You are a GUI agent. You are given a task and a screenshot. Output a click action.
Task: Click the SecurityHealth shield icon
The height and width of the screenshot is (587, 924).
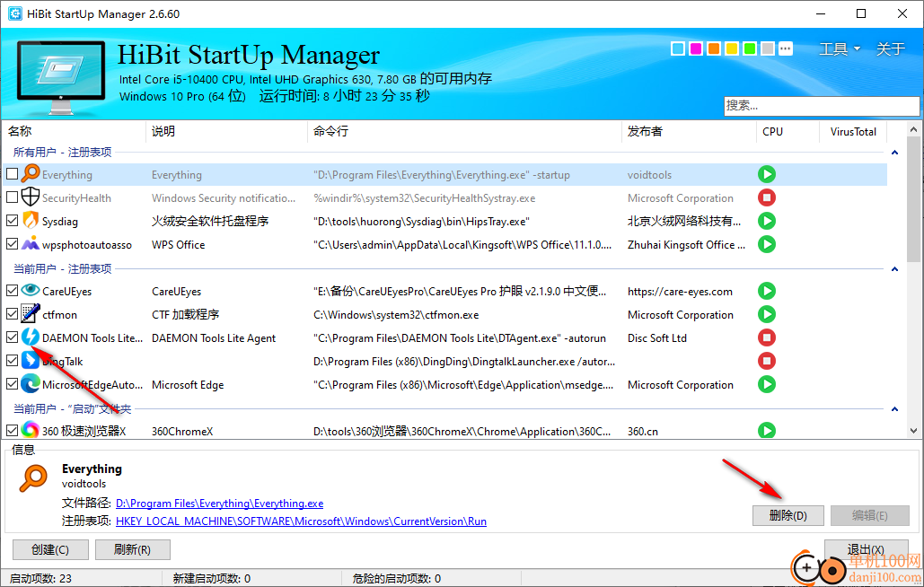[x=30, y=197]
